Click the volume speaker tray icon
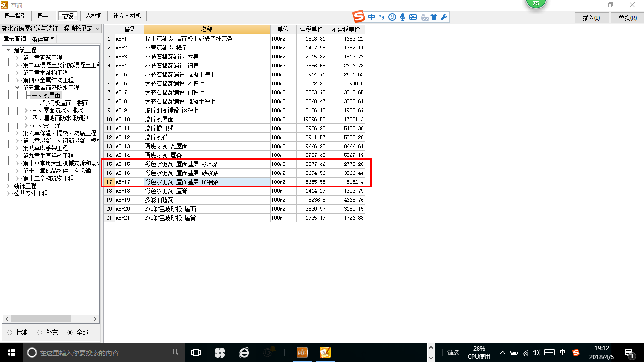Image resolution: width=644 pixels, height=362 pixels. (536, 353)
